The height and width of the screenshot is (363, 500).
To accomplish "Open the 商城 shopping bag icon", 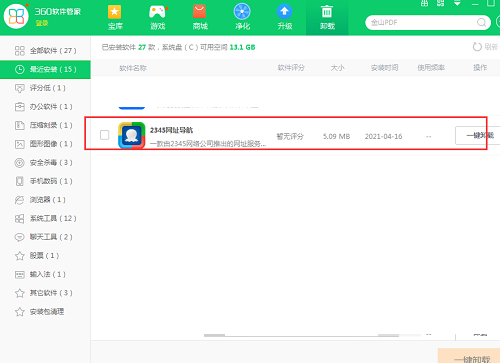I will 200,12.
